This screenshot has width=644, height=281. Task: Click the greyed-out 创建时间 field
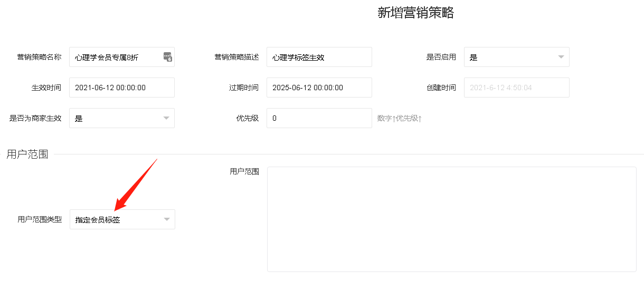tap(516, 88)
